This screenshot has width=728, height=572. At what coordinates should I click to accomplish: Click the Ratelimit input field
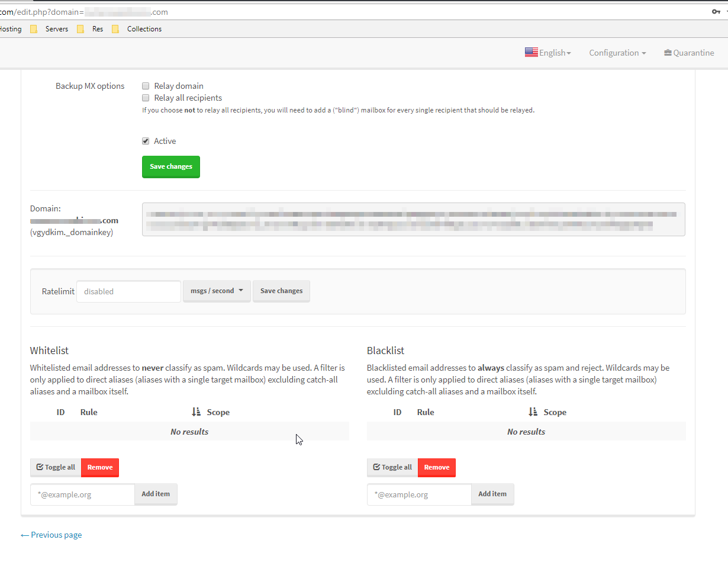tap(128, 291)
